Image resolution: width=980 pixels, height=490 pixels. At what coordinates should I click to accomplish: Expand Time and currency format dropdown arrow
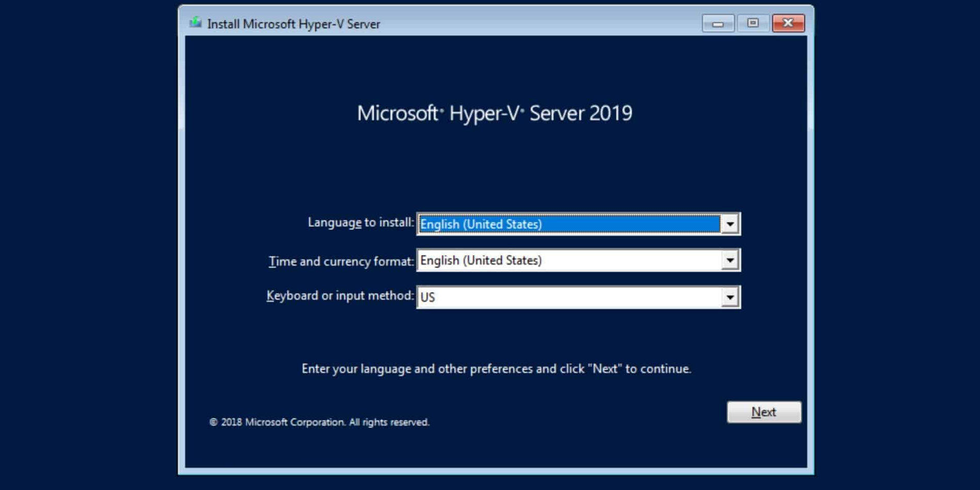point(730,260)
